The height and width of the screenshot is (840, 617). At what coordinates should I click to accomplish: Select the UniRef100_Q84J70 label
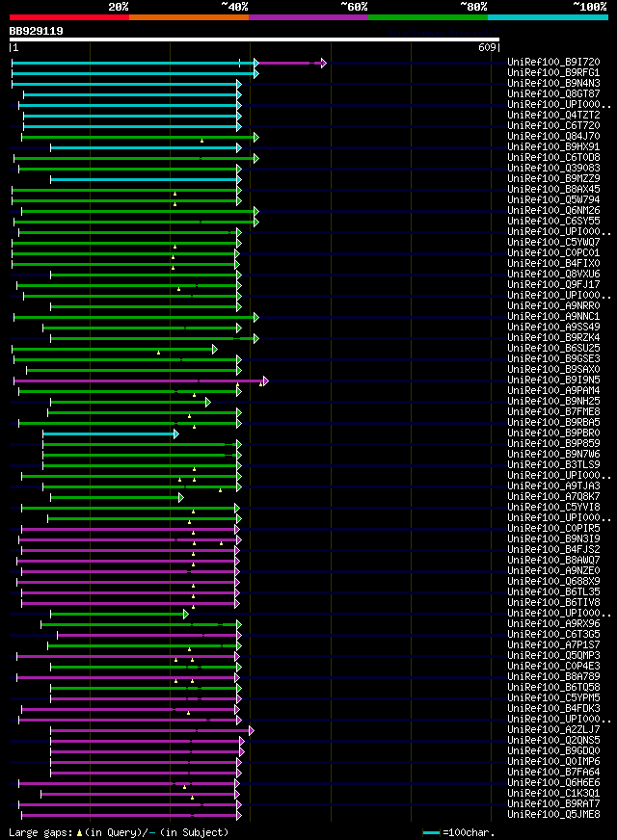553,137
